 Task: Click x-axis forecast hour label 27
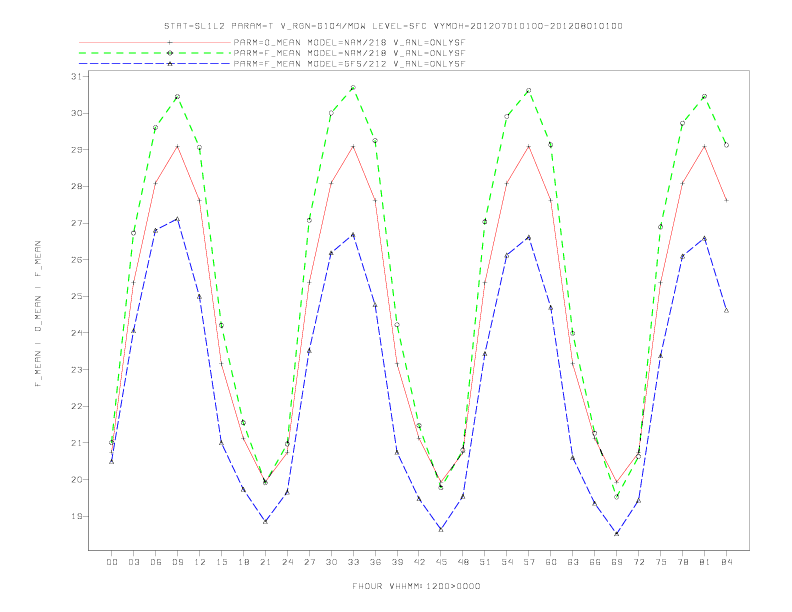[x=309, y=562]
